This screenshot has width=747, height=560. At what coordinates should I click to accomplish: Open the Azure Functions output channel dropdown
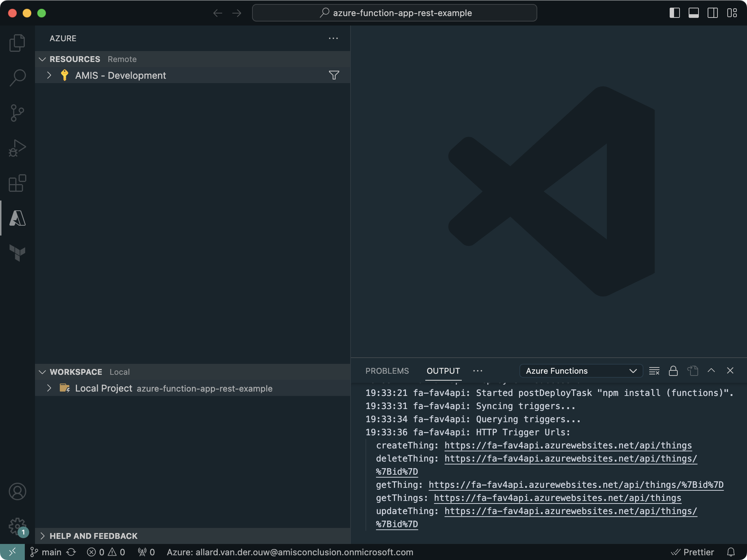click(x=581, y=371)
